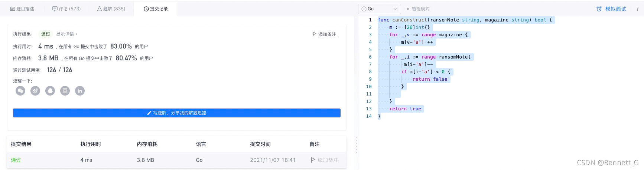The image size is (644, 170).
Task: Open the 通过 submission record link
Action: click(16, 160)
